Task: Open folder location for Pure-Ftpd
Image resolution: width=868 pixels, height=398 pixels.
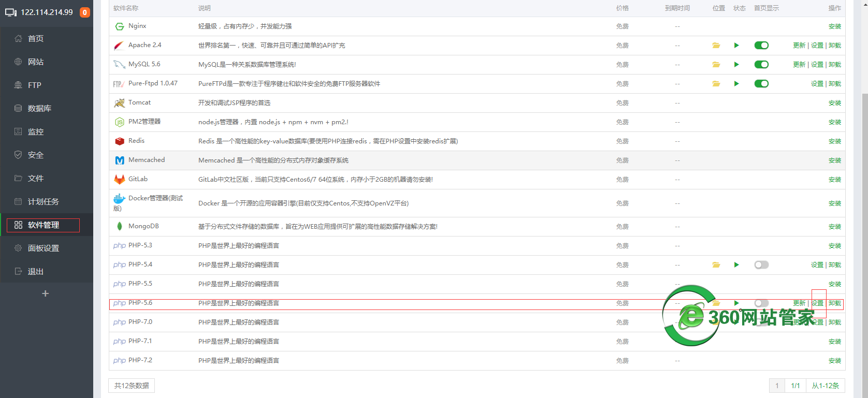Action: tap(716, 84)
